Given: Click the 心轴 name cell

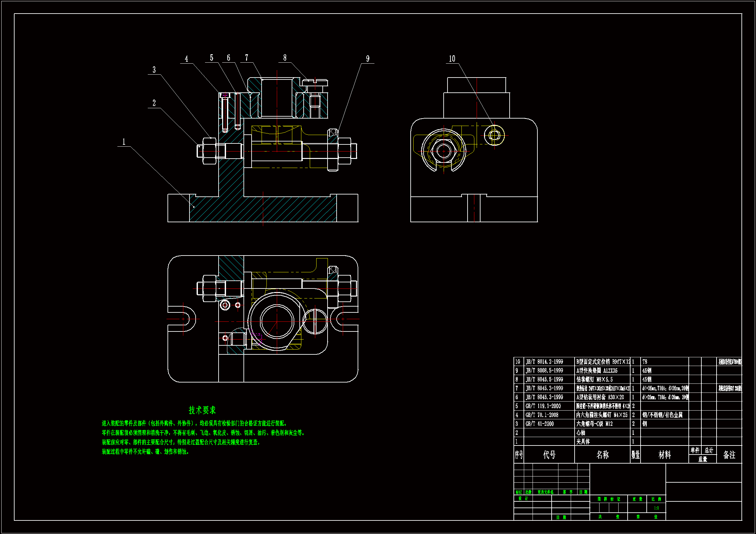Looking at the screenshot, I should [x=581, y=433].
